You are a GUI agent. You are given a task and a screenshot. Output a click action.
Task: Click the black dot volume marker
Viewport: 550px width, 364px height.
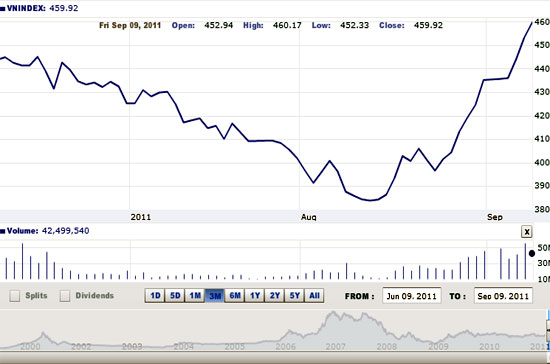(532, 253)
